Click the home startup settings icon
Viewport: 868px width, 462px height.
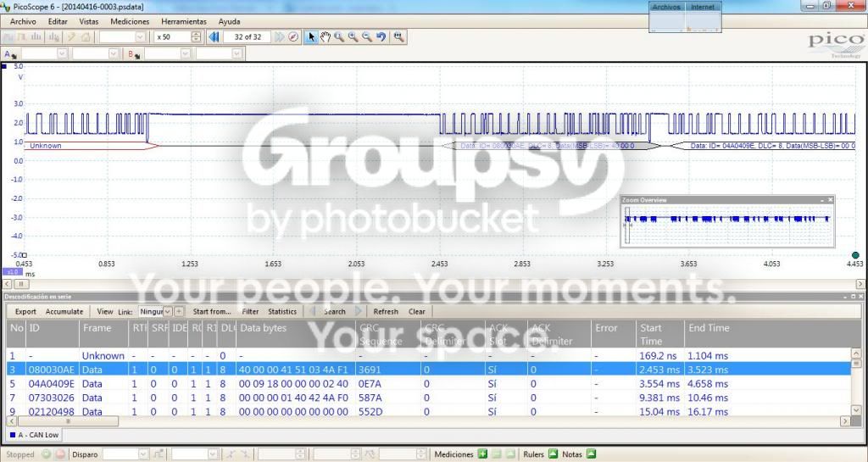coord(86,37)
